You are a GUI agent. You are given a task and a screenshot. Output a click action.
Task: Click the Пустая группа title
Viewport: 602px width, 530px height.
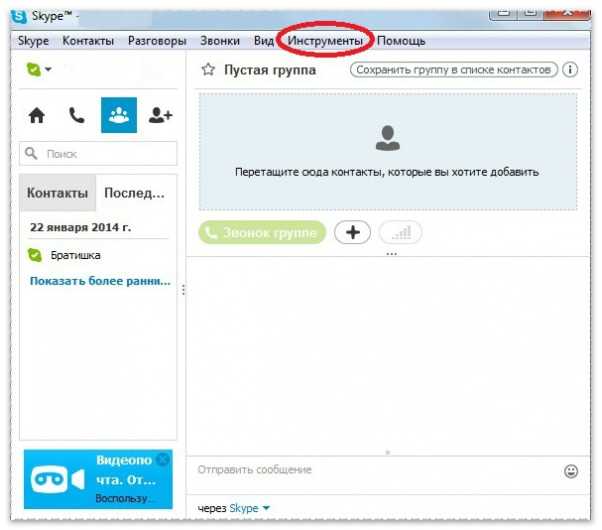click(x=270, y=70)
